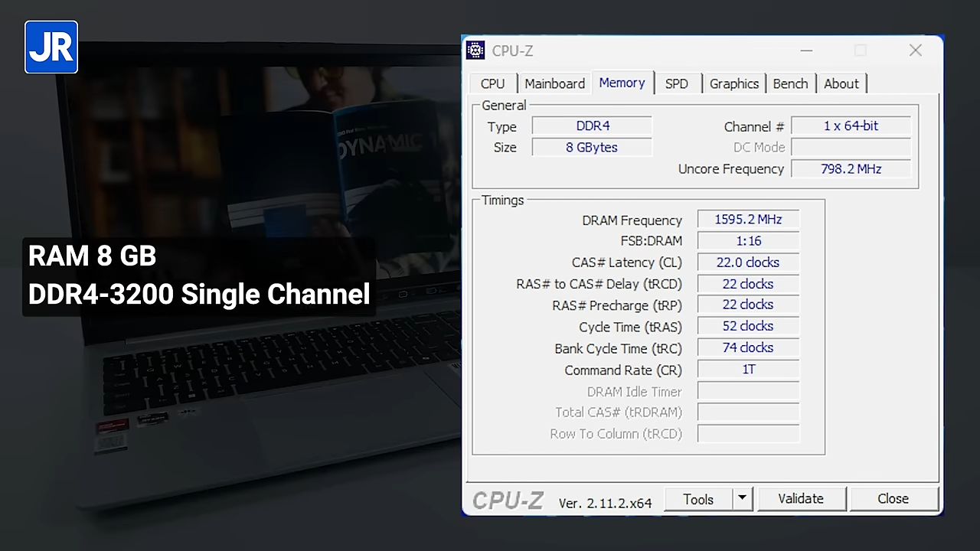
Task: Click the JR channel logo
Action: [51, 47]
